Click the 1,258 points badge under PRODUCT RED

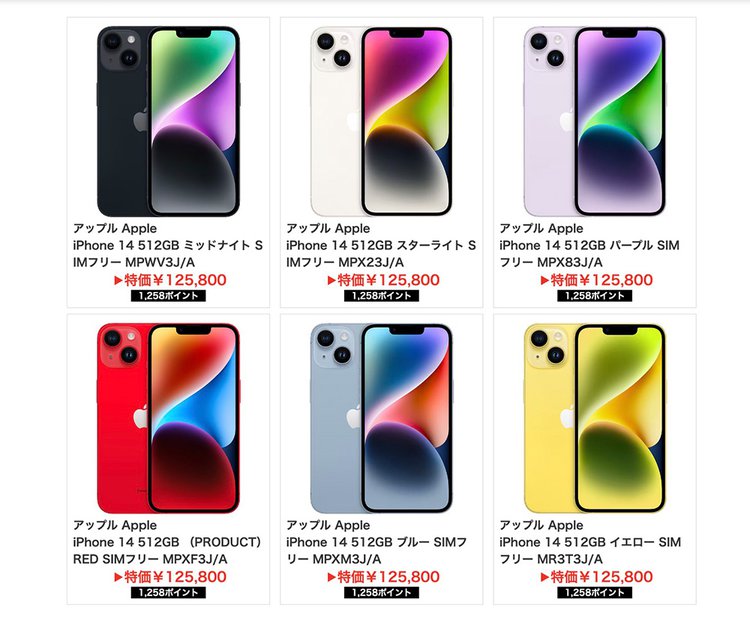point(168,593)
